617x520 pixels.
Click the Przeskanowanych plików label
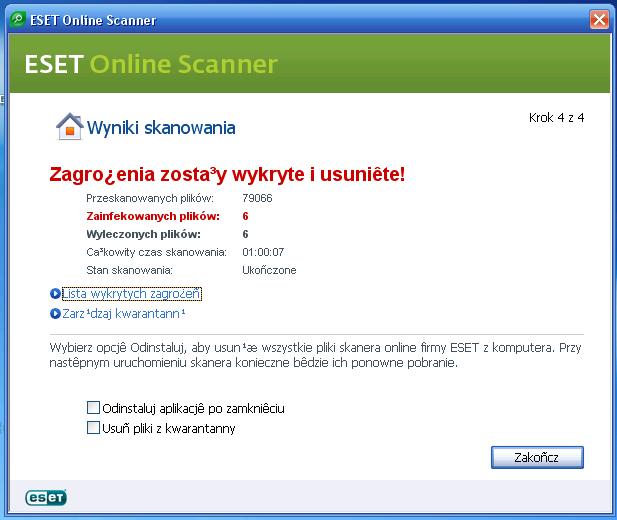tap(150, 198)
